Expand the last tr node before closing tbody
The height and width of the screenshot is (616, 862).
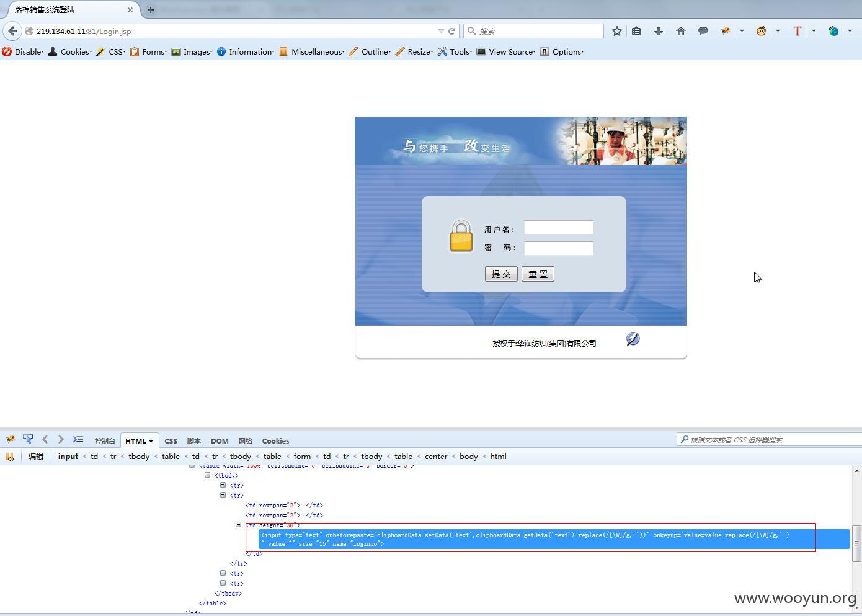[x=223, y=583]
